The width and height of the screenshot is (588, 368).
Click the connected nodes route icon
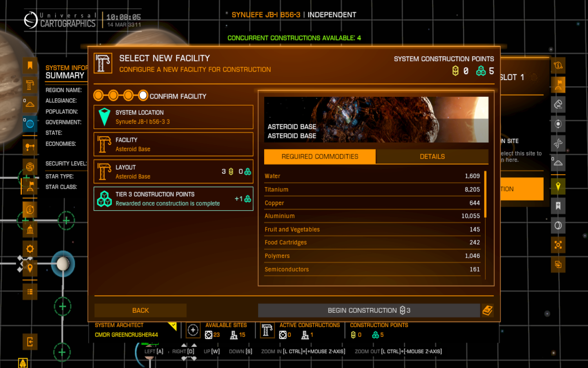click(30, 147)
